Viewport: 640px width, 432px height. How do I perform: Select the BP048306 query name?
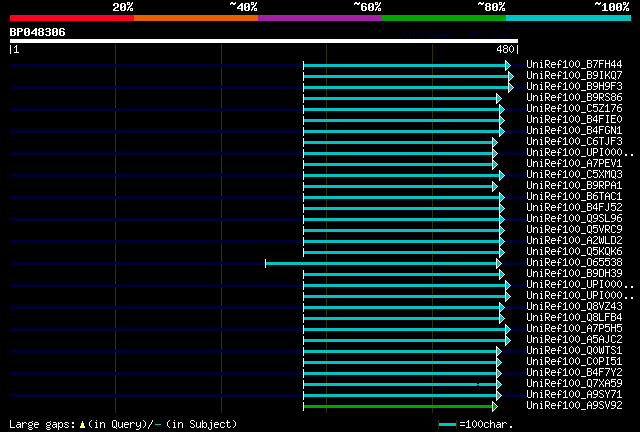[38, 32]
